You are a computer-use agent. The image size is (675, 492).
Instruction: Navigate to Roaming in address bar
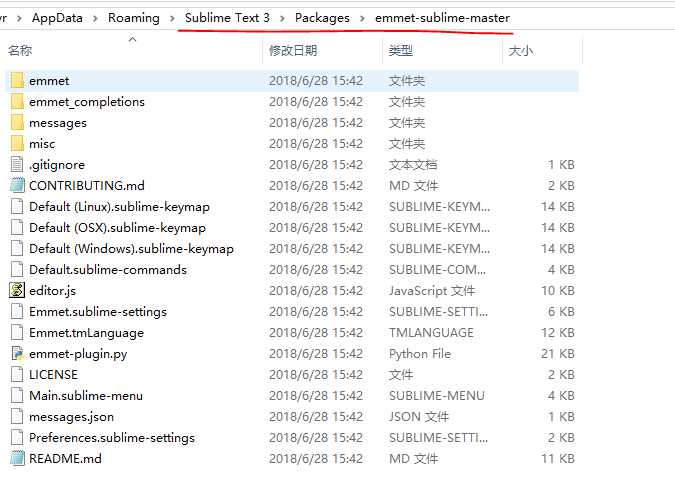133,18
